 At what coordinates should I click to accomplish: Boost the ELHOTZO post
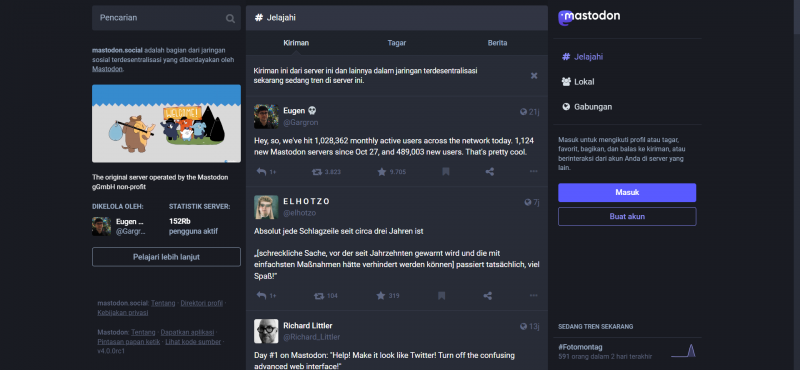[x=319, y=295]
